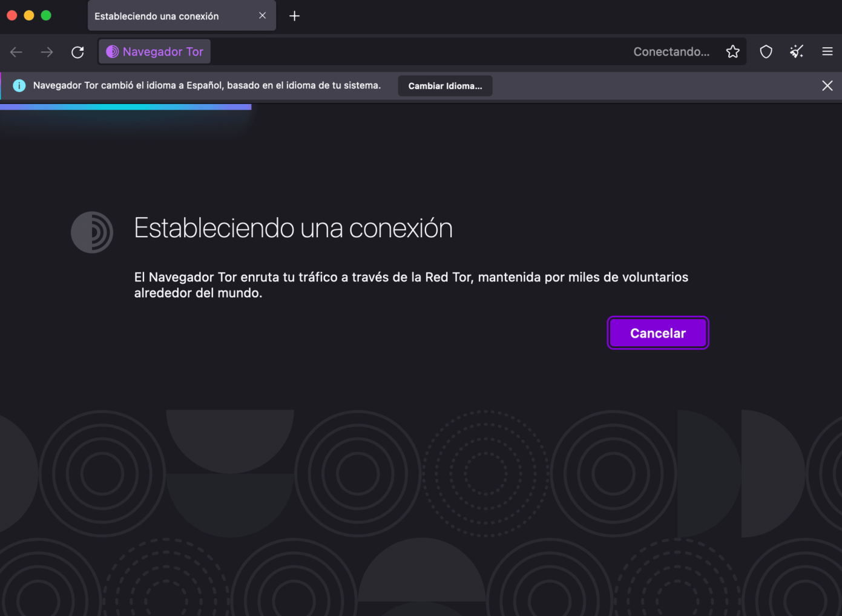Click the green fullscreen window button
The height and width of the screenshot is (616, 842).
pos(46,15)
